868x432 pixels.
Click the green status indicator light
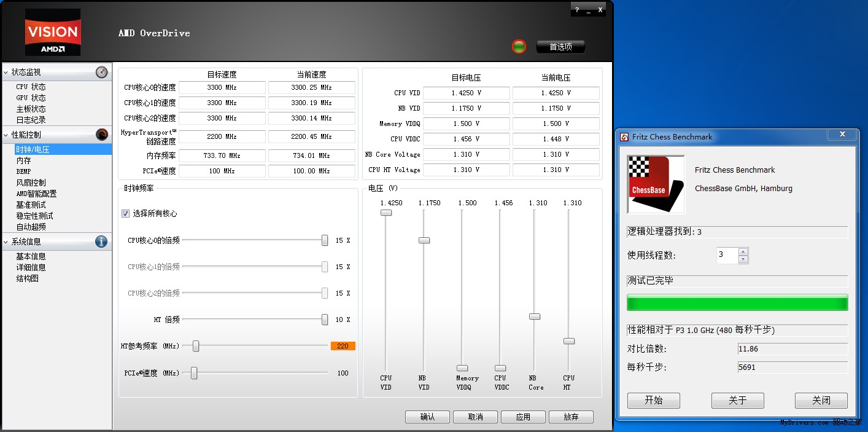[519, 47]
